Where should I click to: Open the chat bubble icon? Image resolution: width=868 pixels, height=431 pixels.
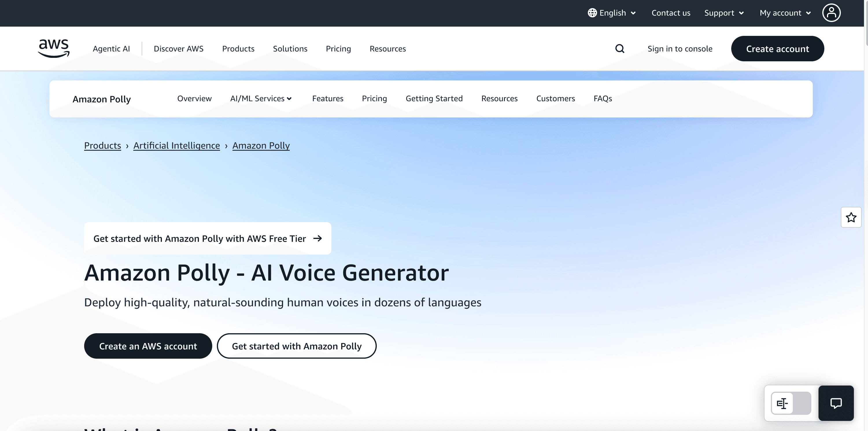(836, 403)
